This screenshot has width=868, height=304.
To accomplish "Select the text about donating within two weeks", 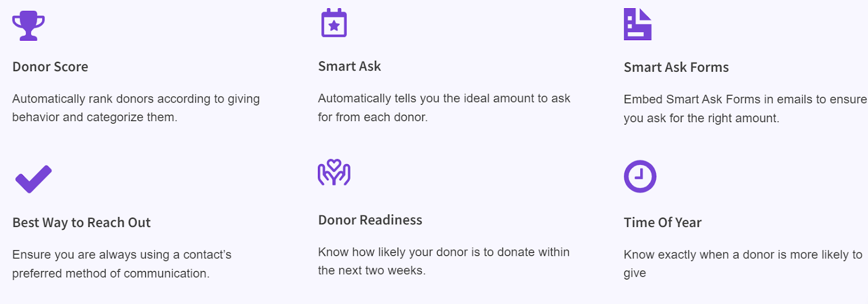I will [444, 261].
